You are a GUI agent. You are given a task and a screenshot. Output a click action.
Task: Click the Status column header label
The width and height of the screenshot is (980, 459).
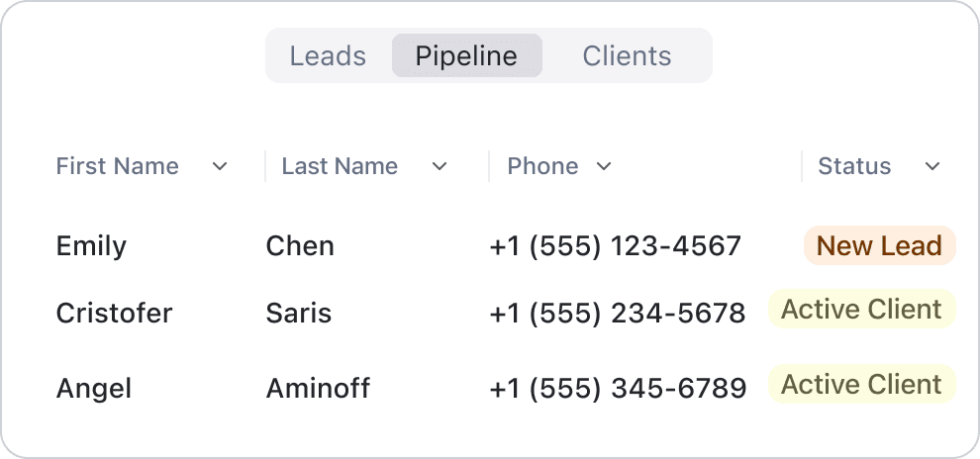[x=854, y=166]
